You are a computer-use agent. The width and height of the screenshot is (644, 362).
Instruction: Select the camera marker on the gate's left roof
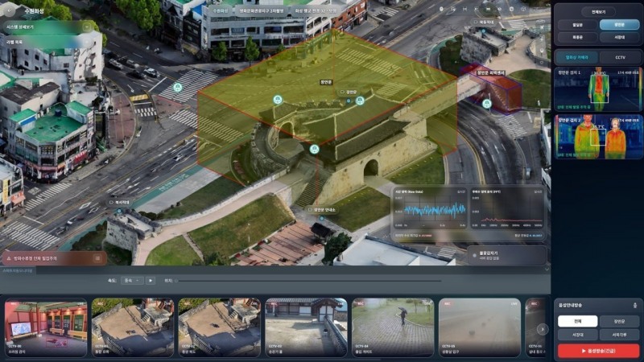pyautogui.click(x=278, y=99)
